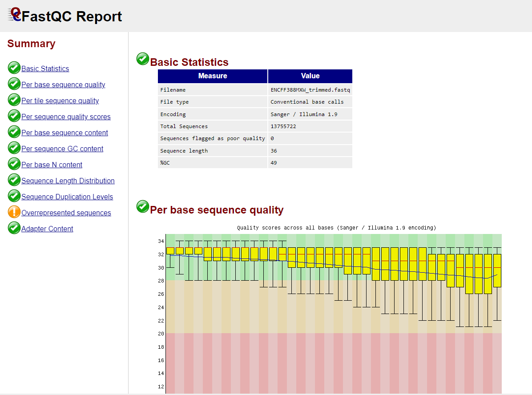This screenshot has width=532, height=395.
Task: Open Per base sequence content link
Action: tap(64, 133)
